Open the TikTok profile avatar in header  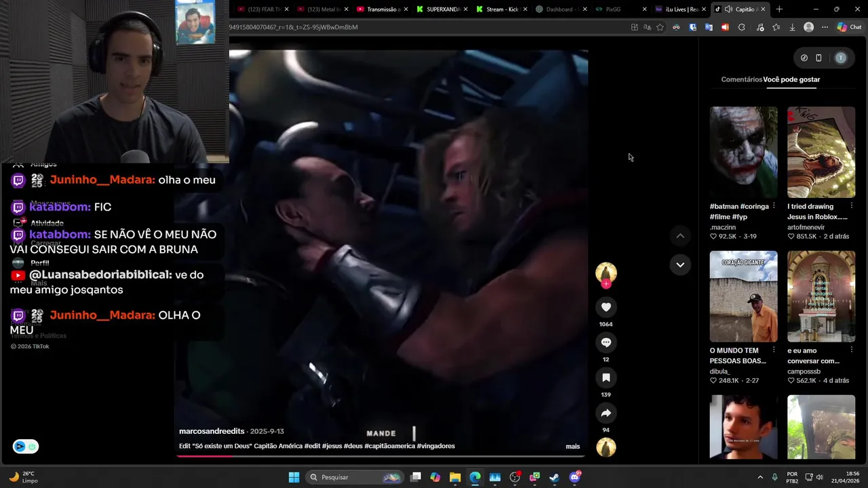841,58
